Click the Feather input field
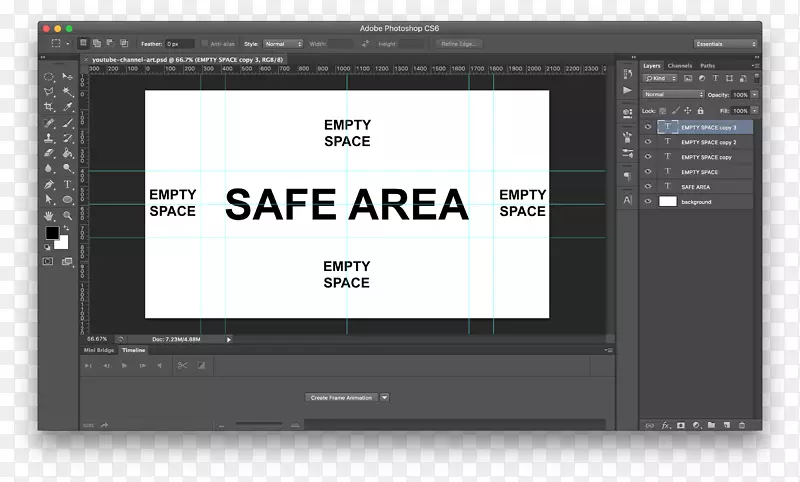The height and width of the screenshot is (482, 800). (x=180, y=44)
